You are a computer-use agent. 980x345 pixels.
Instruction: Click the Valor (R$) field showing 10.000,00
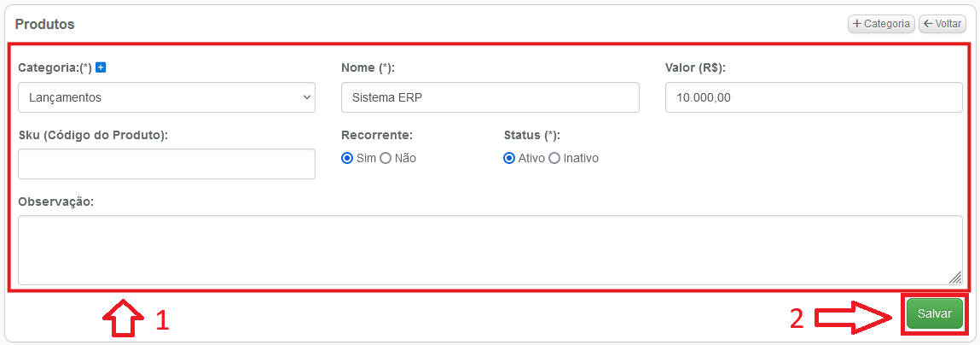coord(814,97)
